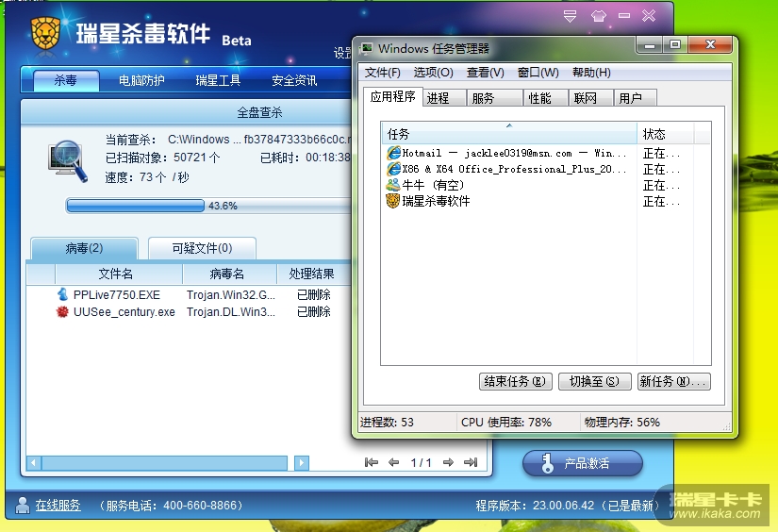Click 已删除 result for PPLive7750.EXE

tap(314, 295)
